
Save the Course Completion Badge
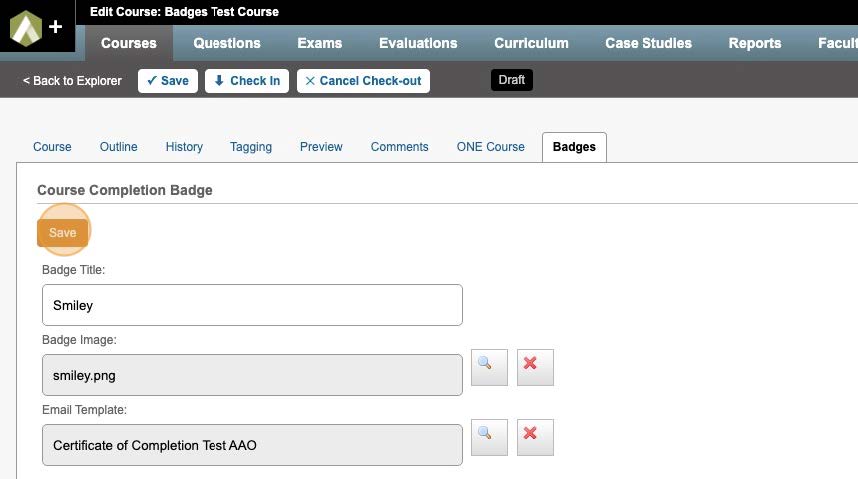pos(62,233)
